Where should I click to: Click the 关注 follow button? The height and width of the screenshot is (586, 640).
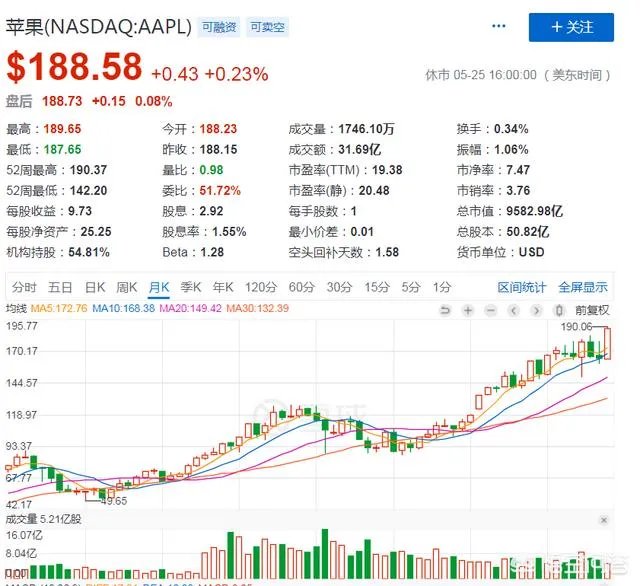(x=571, y=27)
